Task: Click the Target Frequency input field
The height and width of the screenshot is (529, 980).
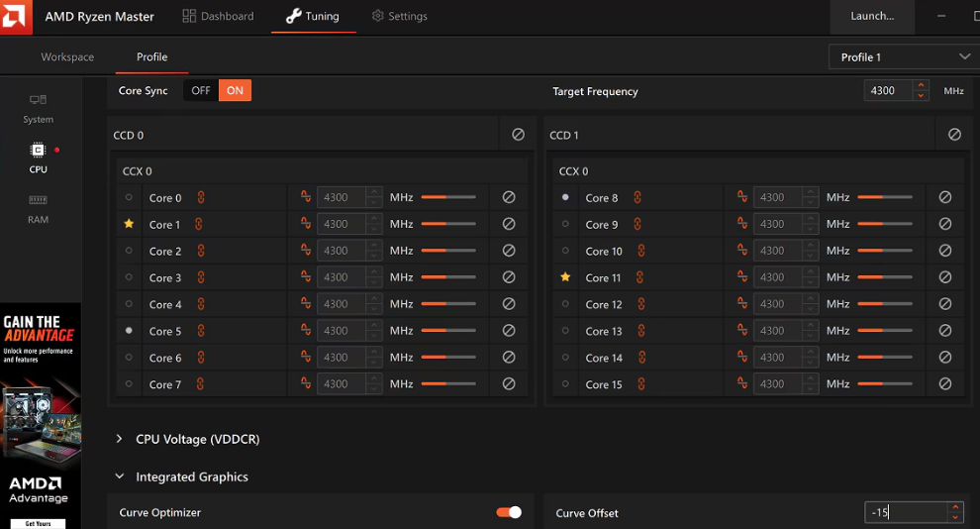Action: (x=889, y=91)
